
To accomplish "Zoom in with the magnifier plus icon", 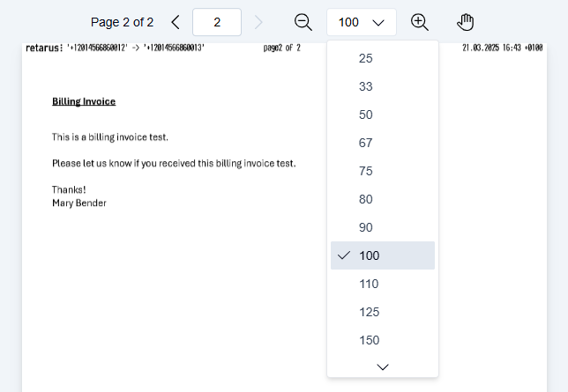I will click(420, 22).
